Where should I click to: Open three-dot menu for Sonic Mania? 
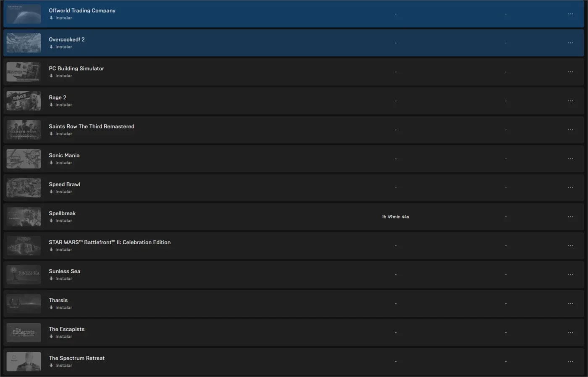(x=570, y=159)
